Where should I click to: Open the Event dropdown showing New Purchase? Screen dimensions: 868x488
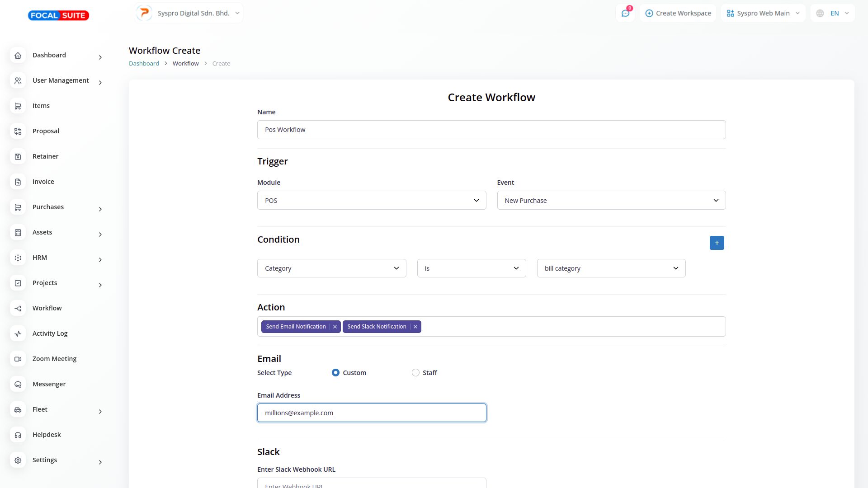[611, 201]
